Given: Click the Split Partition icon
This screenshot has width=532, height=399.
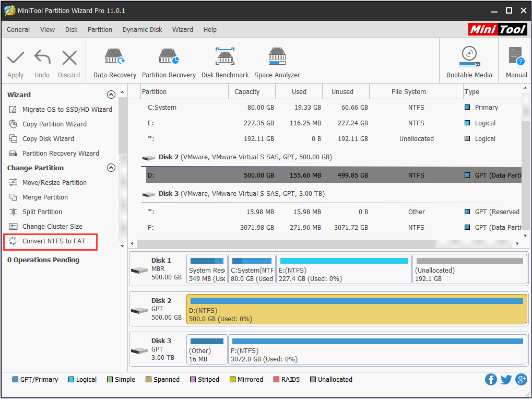Looking at the screenshot, I should [x=13, y=212].
